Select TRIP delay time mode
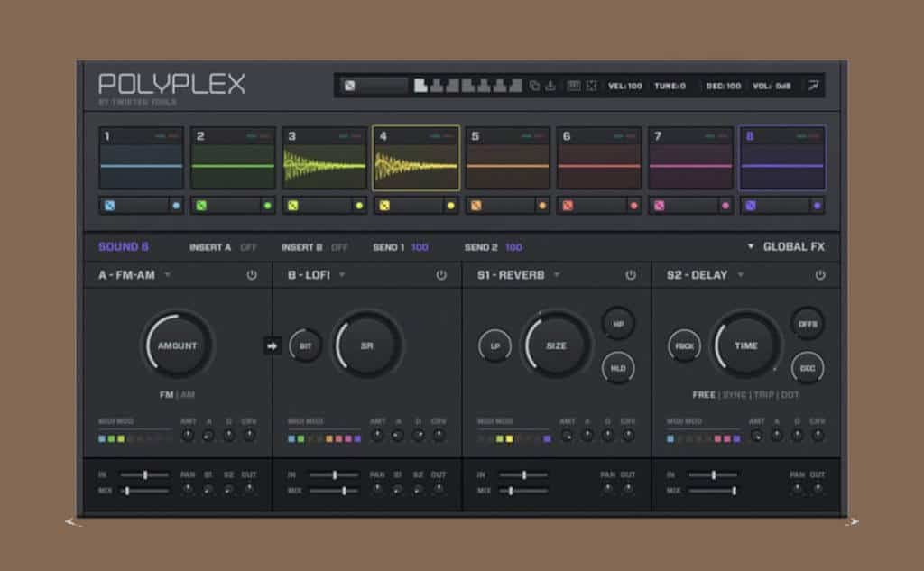This screenshot has width=924, height=571. [763, 395]
